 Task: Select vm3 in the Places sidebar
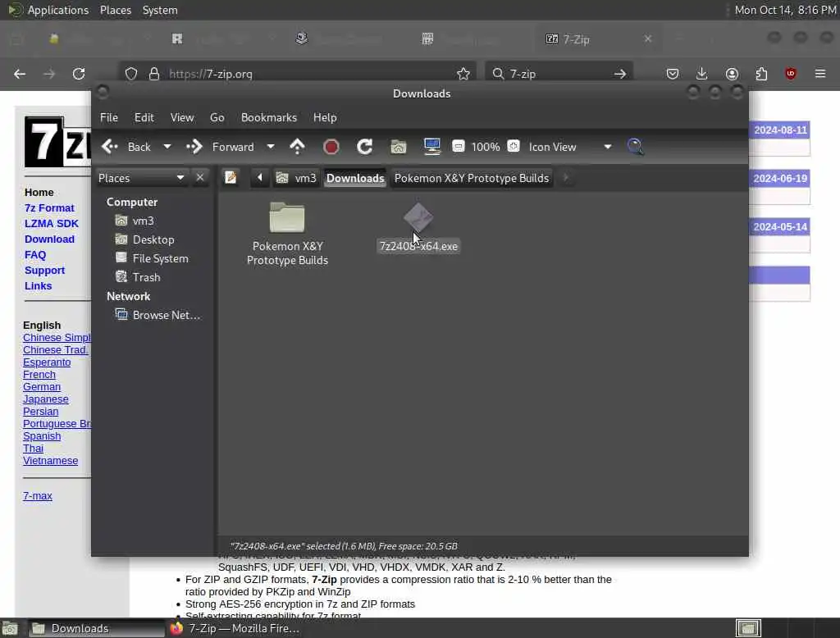[143, 221]
